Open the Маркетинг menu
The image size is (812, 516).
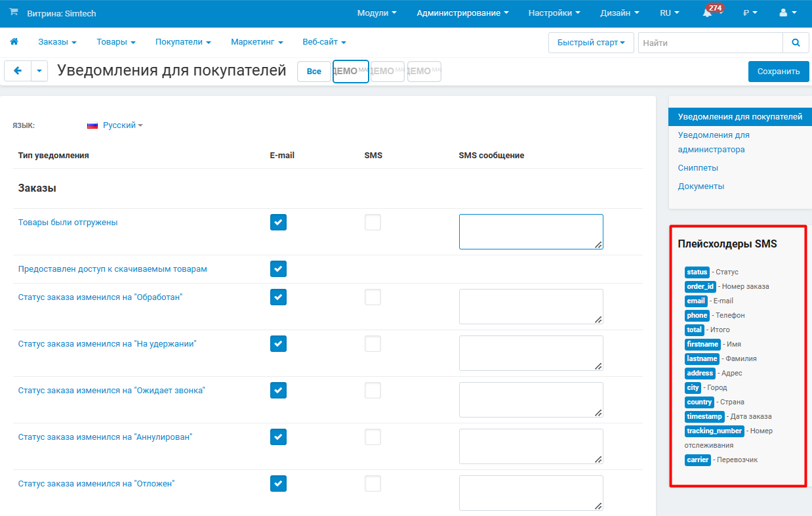257,42
